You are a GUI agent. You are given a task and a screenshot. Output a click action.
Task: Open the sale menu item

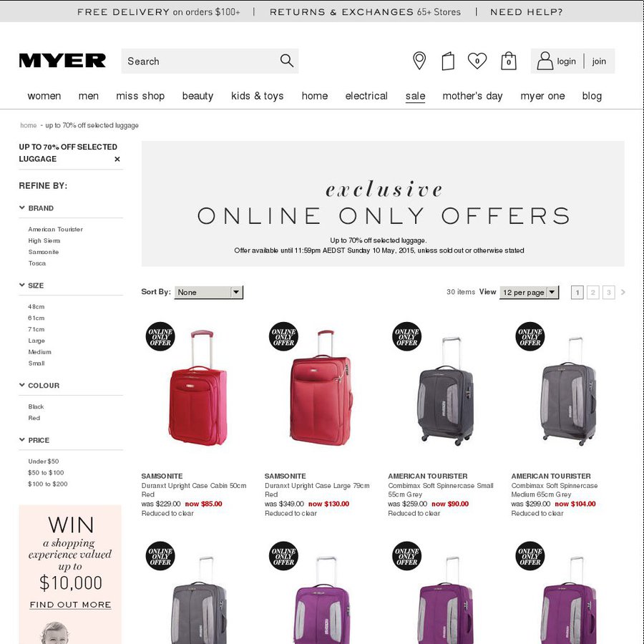tap(415, 96)
